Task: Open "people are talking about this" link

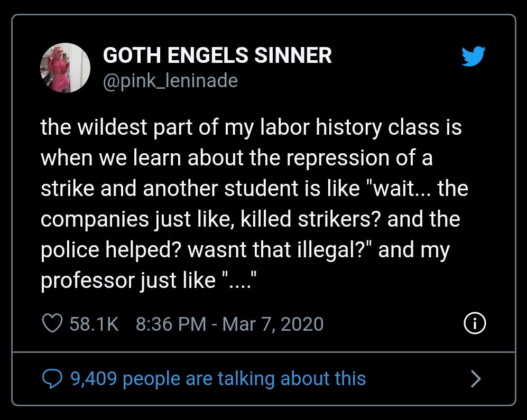Action: click(x=244, y=378)
